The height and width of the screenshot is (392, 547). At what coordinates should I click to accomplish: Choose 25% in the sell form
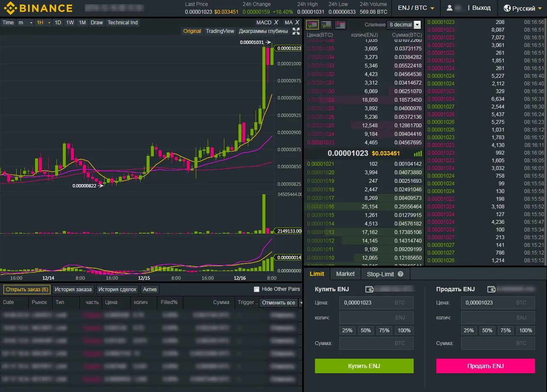[469, 331]
